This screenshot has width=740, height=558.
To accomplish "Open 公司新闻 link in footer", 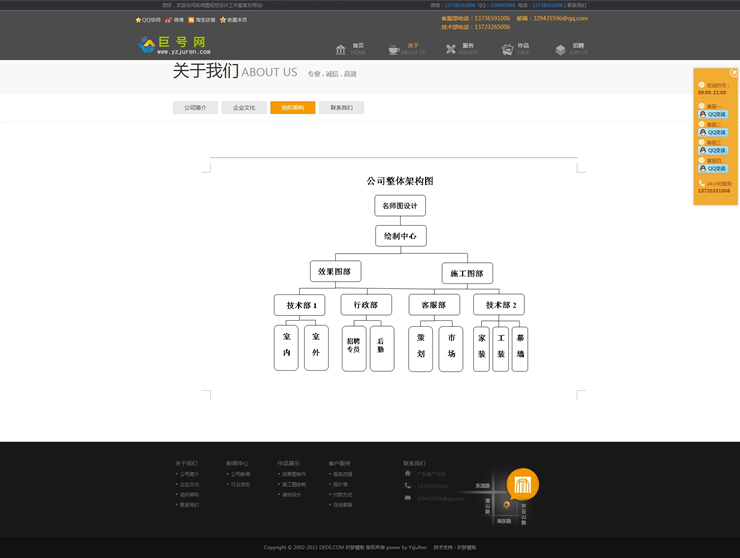I will pos(240,474).
